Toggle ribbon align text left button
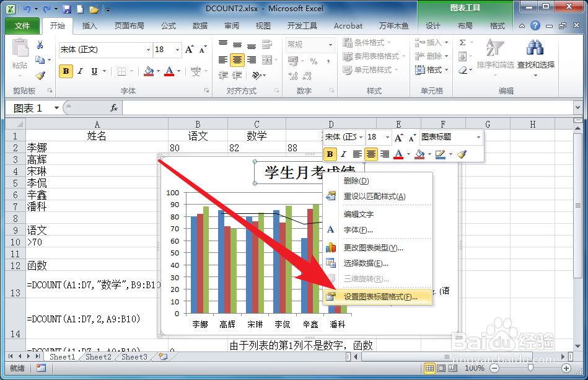Viewport: 588px width, 380px height. click(x=223, y=60)
